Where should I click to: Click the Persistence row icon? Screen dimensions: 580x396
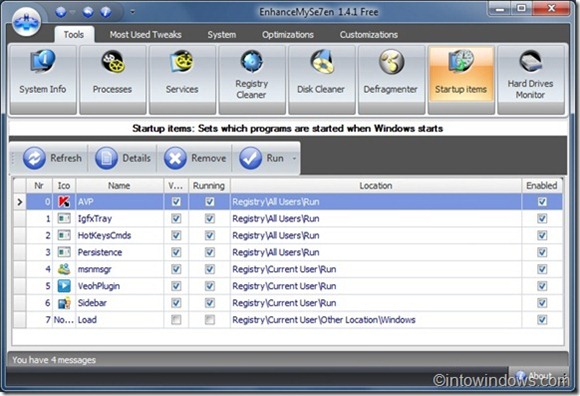click(x=64, y=252)
